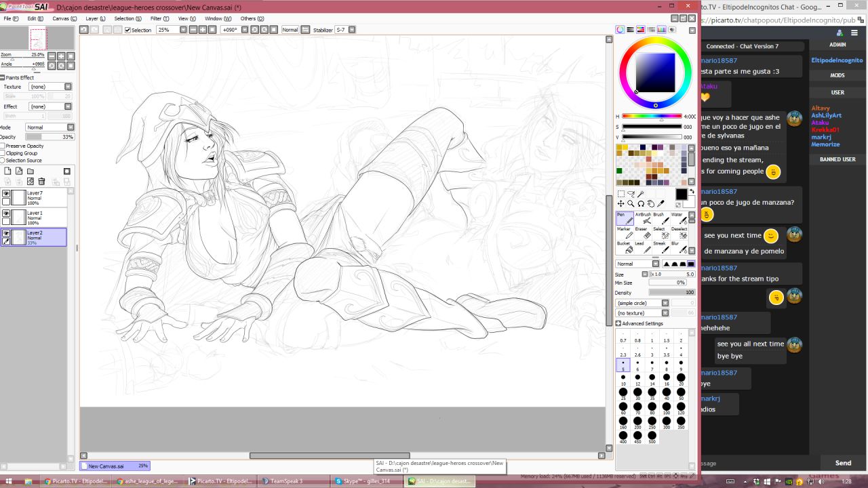868x488 pixels.
Task: Click the undo arrow in top toolbar
Action: pyautogui.click(x=83, y=30)
